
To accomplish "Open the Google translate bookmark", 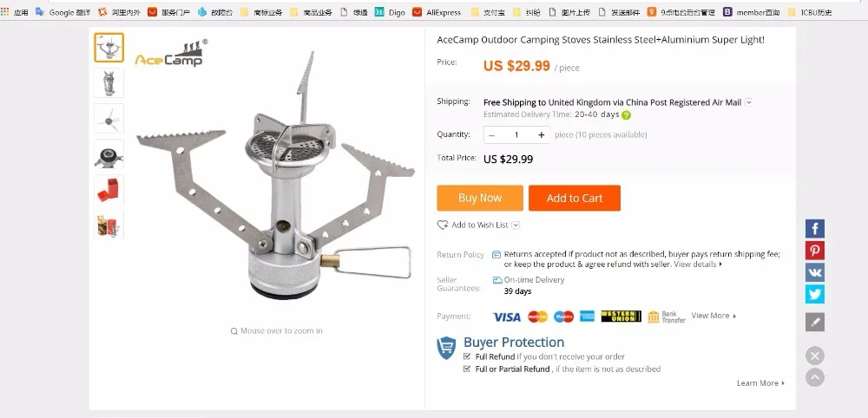I will [62, 12].
